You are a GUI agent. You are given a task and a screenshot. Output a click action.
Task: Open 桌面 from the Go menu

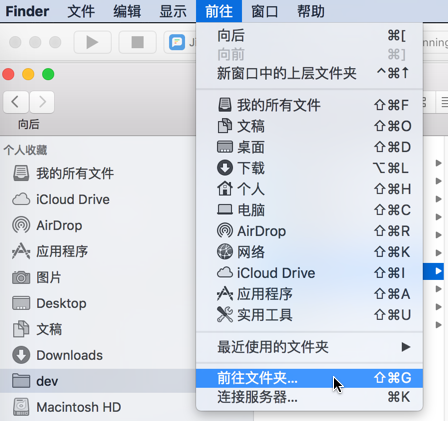tap(309, 147)
